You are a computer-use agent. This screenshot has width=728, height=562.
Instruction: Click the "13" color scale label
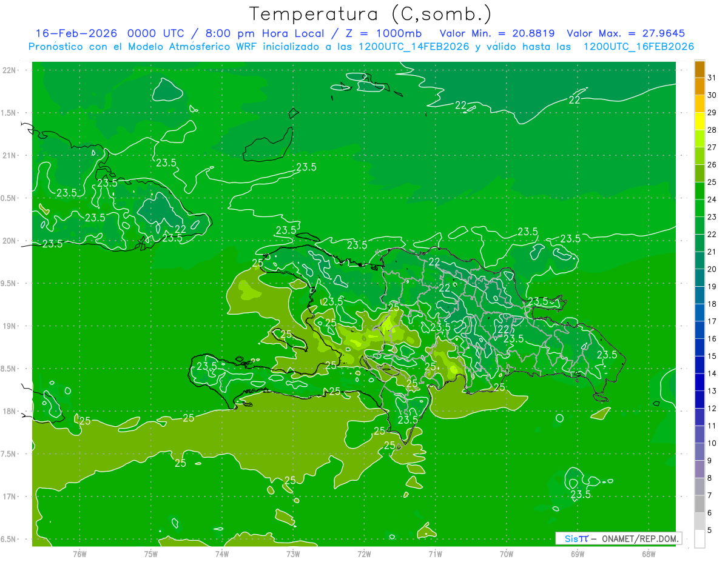tap(712, 391)
